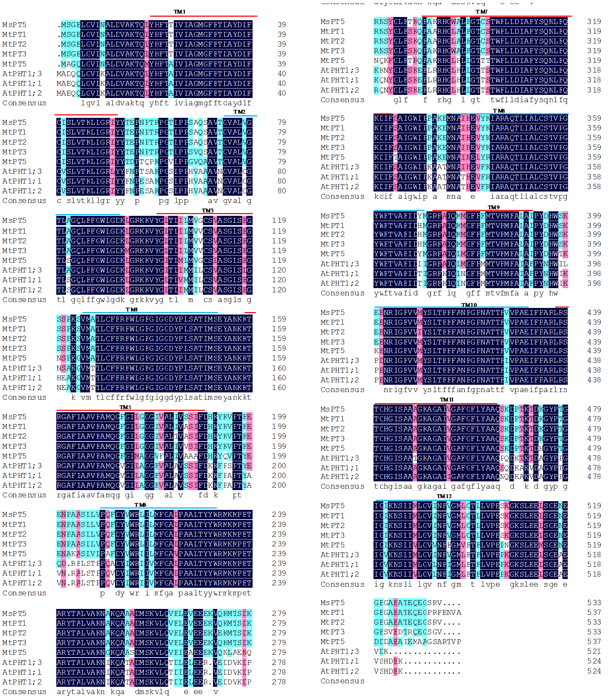Image resolution: width=616 pixels, height=700 pixels.
Task: Click the TM5 domain label
Action: [x=125, y=407]
